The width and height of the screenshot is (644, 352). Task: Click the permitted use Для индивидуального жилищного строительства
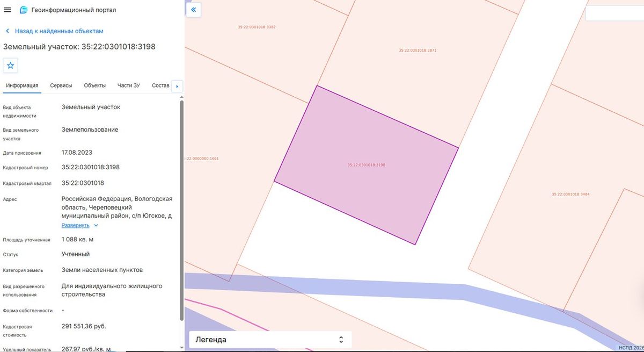coord(112,290)
